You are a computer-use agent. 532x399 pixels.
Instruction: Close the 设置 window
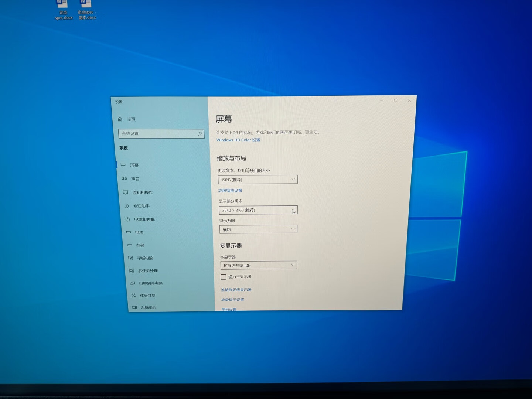pyautogui.click(x=409, y=100)
